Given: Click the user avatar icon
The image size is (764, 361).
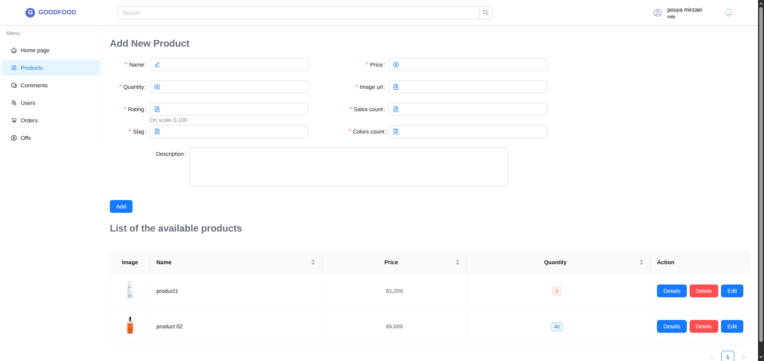Looking at the screenshot, I should (x=658, y=13).
